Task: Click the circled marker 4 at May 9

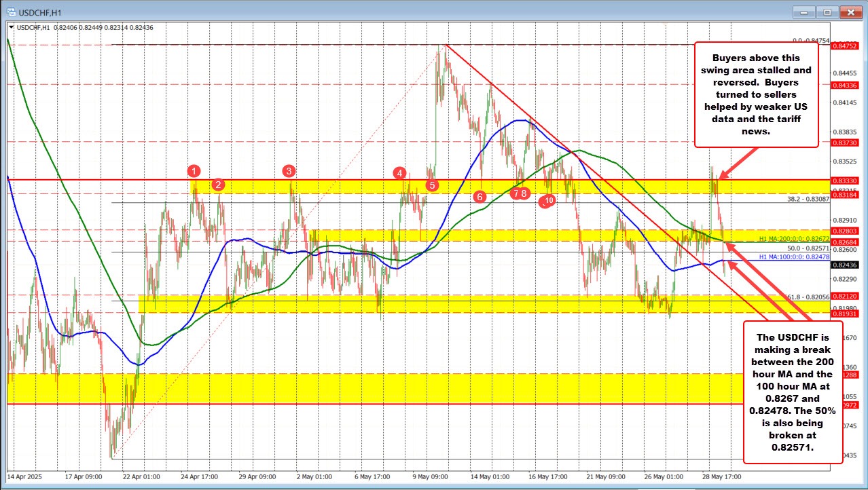Action: [x=400, y=173]
